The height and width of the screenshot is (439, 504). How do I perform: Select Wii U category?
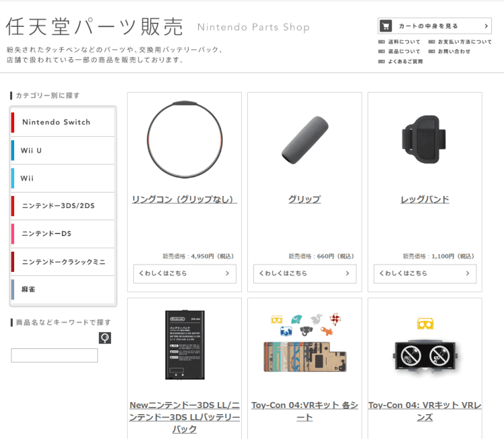point(62,150)
